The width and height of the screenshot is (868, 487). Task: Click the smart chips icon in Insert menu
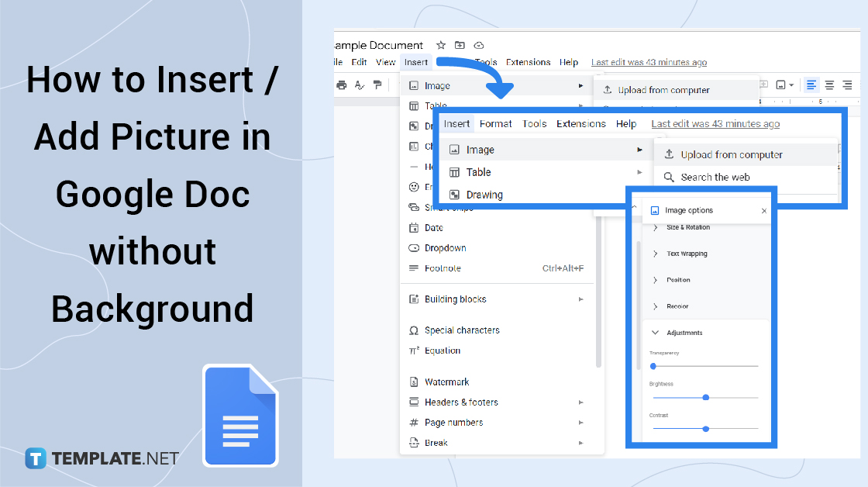[x=414, y=207]
